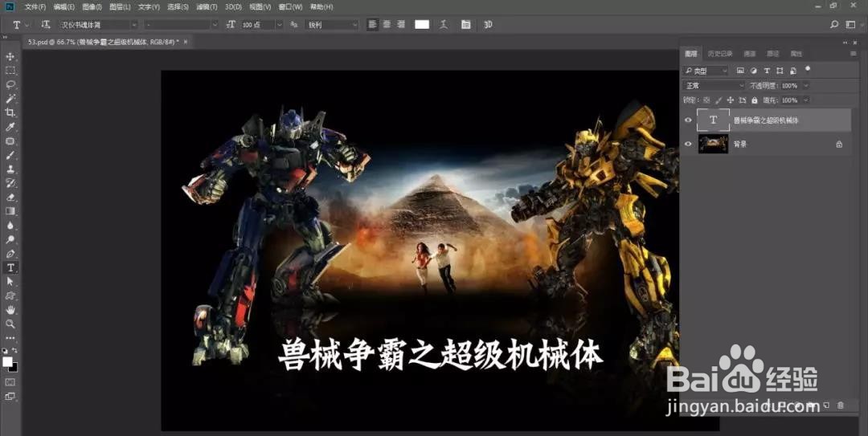
Task: Open the 滤镜(T) menu
Action: [x=207, y=6]
